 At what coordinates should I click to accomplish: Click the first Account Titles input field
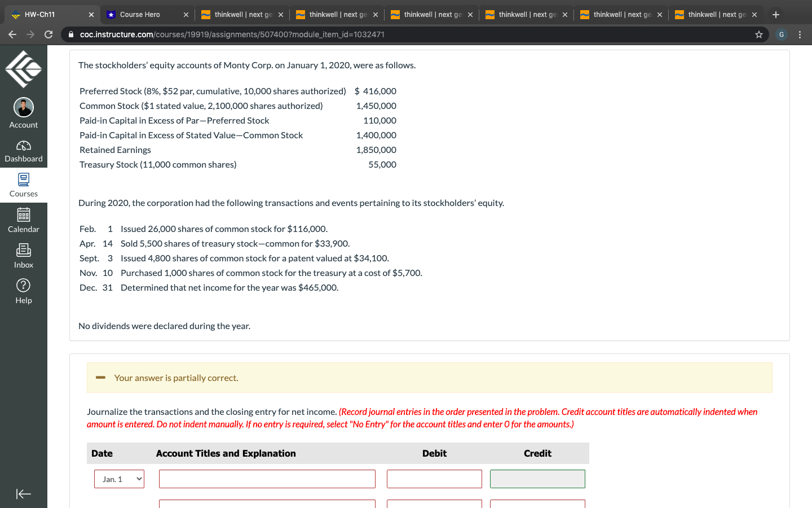(x=267, y=479)
